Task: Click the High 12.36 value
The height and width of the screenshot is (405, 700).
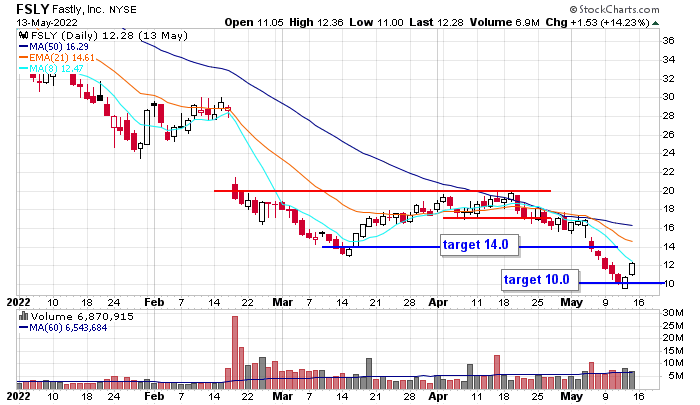Action: click(316, 22)
